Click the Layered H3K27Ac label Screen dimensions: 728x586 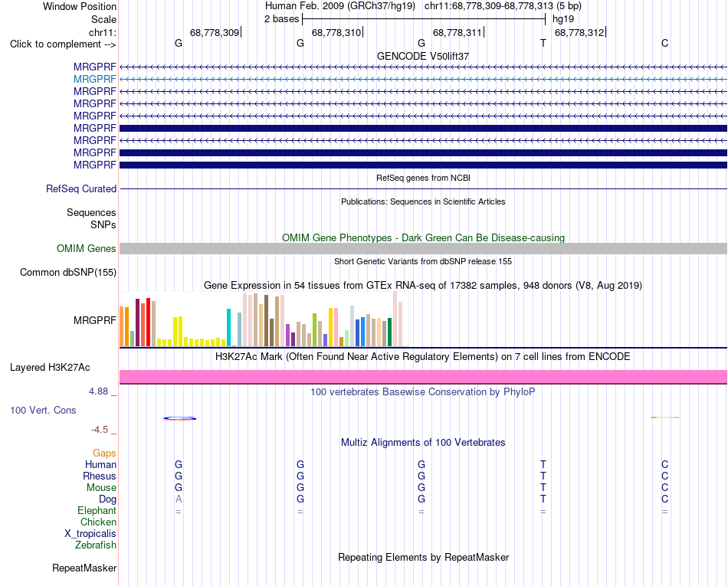tap(50, 368)
